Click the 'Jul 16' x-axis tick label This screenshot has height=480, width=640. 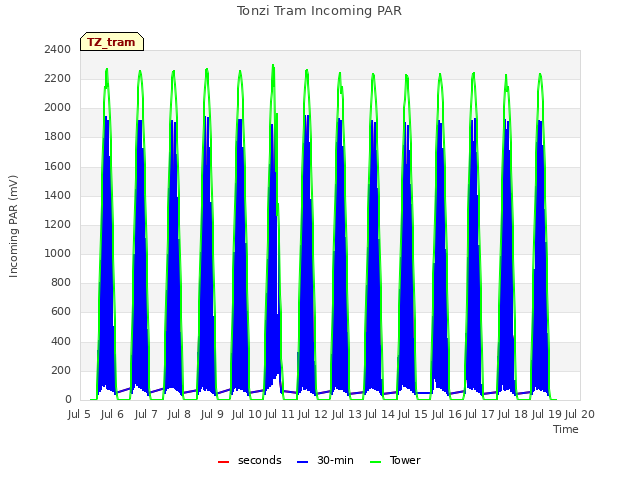446,414
